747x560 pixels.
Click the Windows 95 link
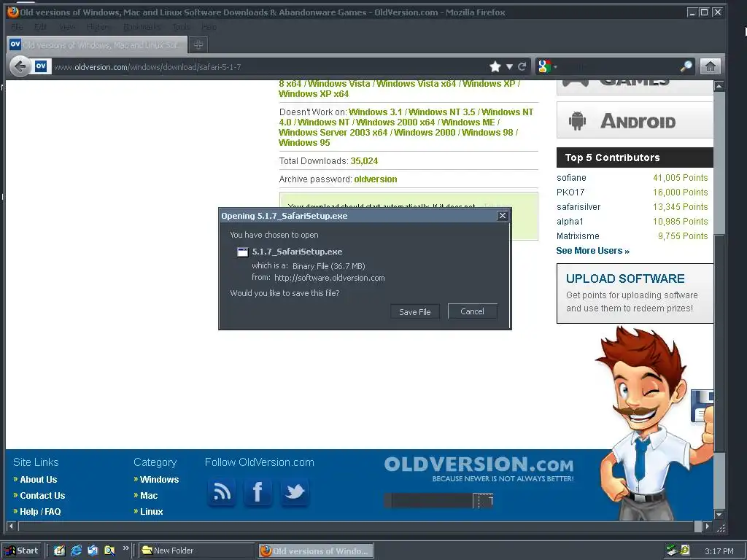pyautogui.click(x=304, y=143)
